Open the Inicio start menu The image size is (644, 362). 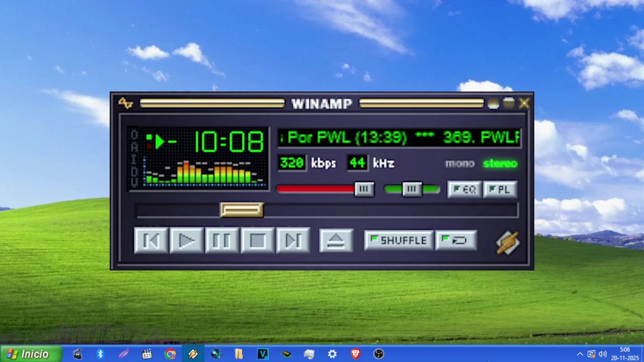click(31, 354)
